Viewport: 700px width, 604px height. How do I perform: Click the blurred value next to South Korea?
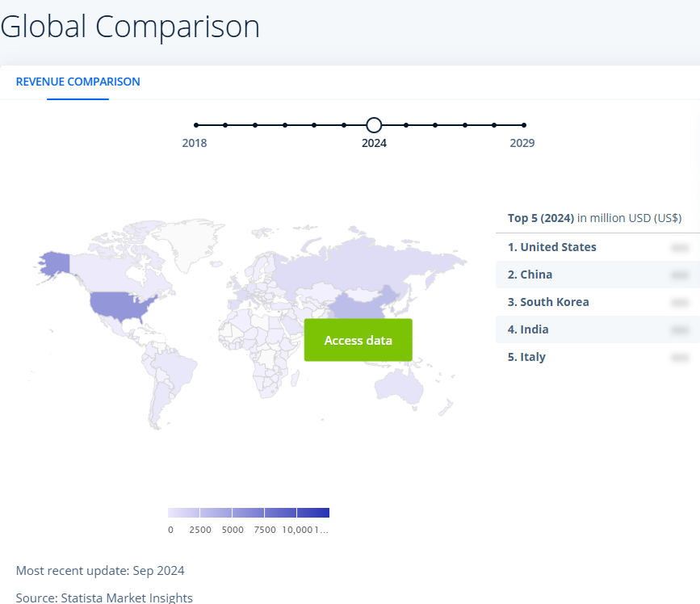pos(680,303)
